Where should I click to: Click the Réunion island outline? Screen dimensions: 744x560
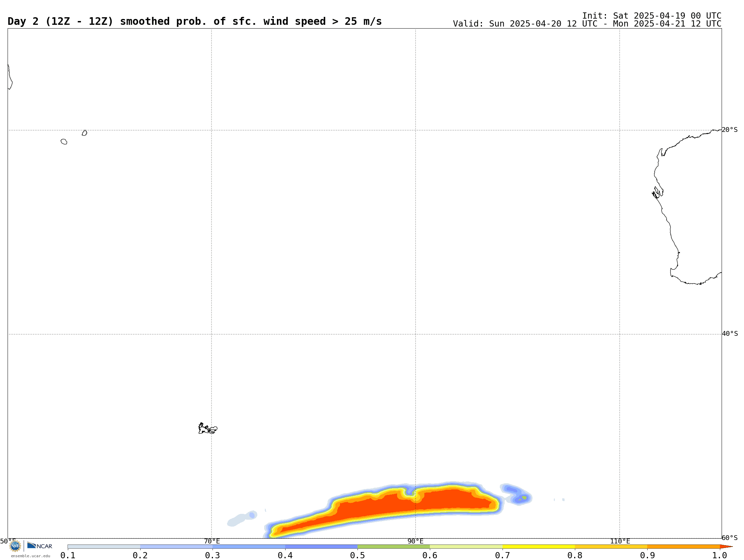64,142
